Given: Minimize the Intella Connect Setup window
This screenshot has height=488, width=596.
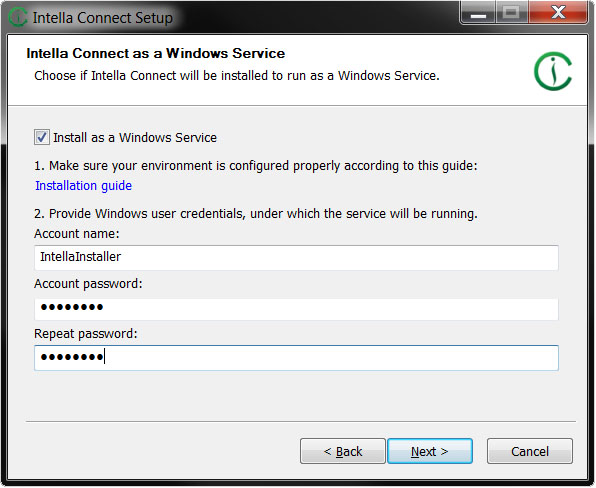Looking at the screenshot, I should pos(478,13).
